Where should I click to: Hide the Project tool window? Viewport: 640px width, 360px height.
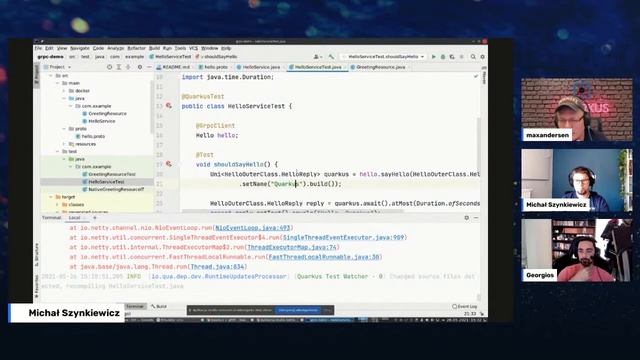[x=149, y=67]
